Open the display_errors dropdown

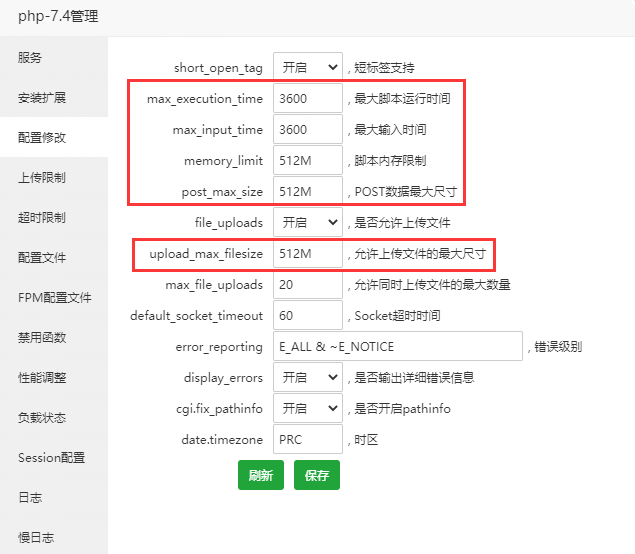pos(307,378)
